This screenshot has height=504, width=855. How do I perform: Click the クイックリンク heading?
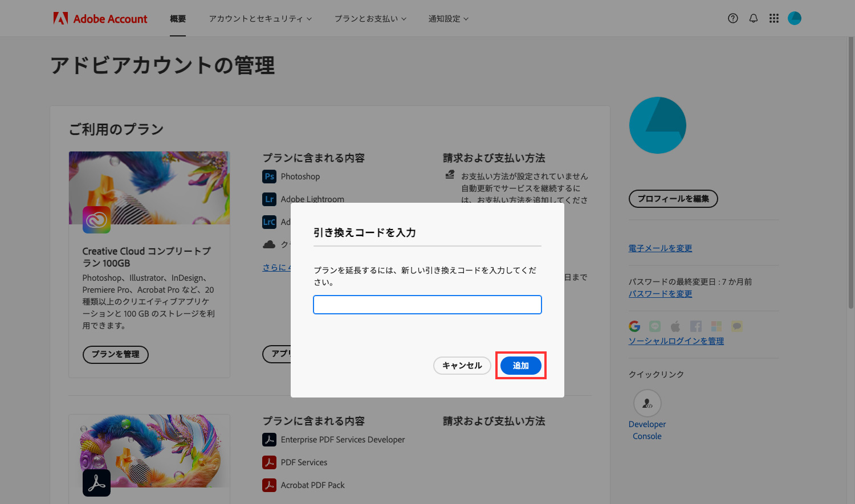pos(656,374)
